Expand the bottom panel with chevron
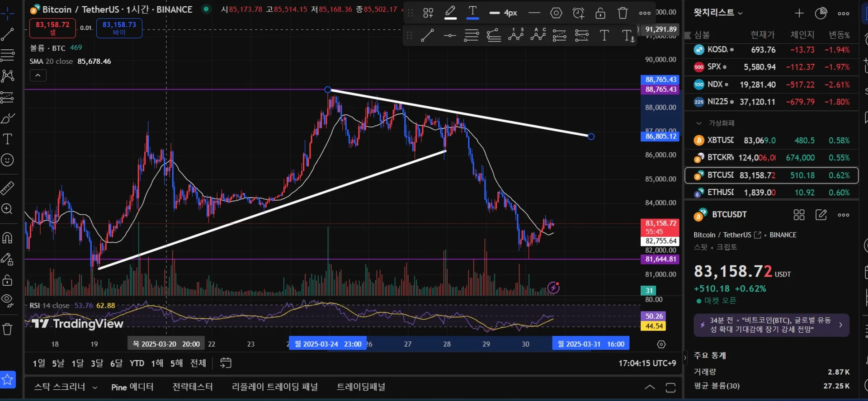Screen dimensions: 868x401 pyautogui.click(x=650, y=387)
